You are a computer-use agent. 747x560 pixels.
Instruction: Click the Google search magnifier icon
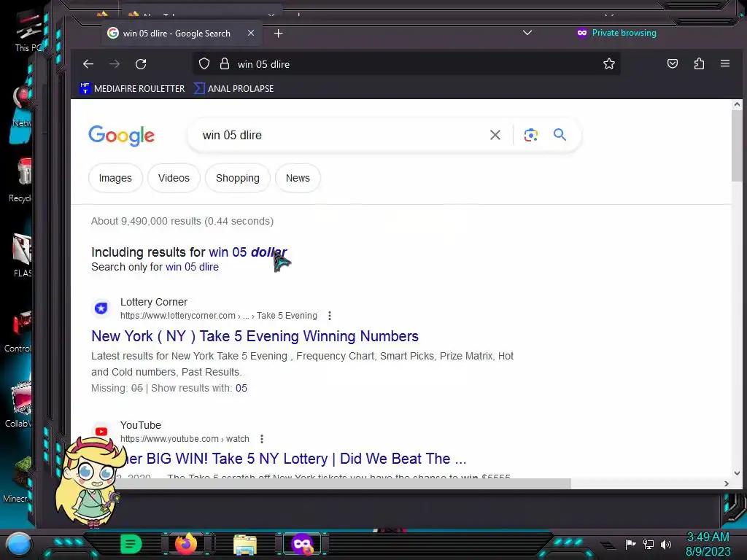tap(560, 135)
